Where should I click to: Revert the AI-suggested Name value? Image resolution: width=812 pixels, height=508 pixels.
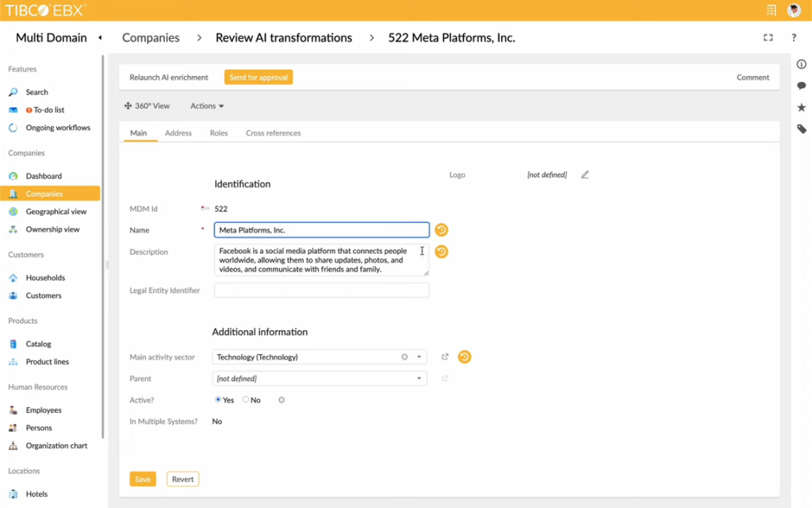pyautogui.click(x=441, y=229)
